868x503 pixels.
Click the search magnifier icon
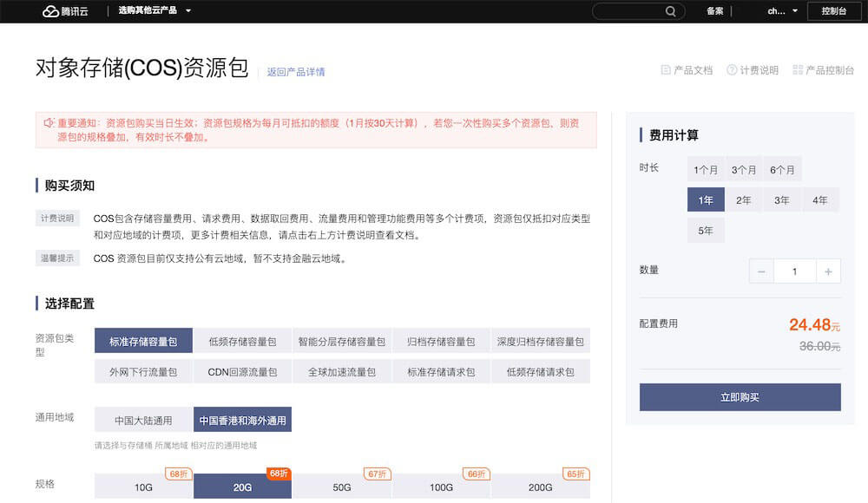pyautogui.click(x=670, y=11)
